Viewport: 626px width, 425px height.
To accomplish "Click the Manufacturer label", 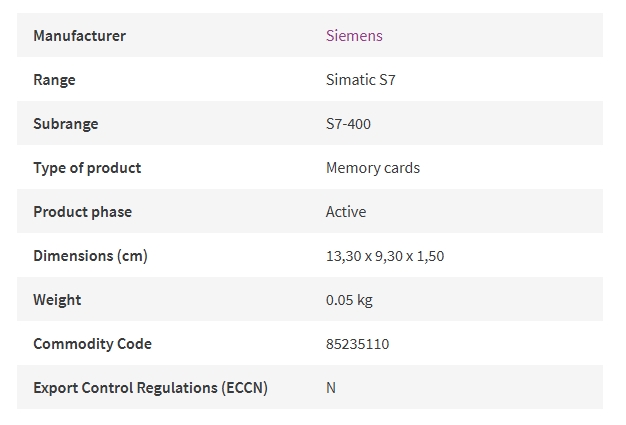I will [79, 36].
